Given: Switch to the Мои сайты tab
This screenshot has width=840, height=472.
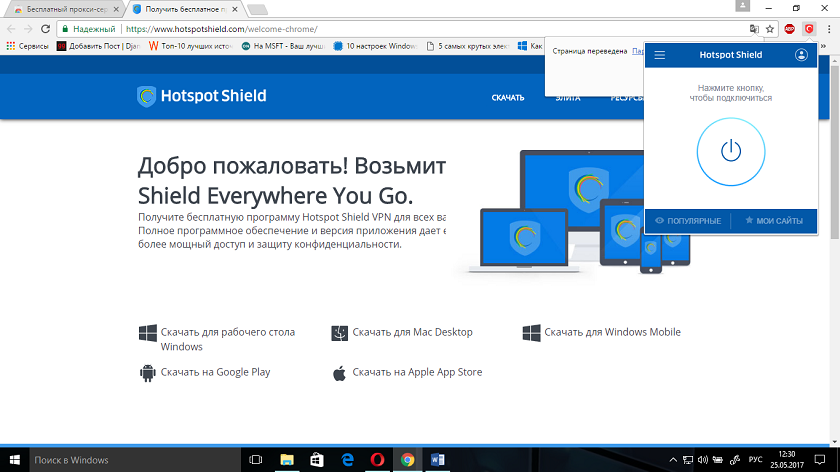Looking at the screenshot, I should click(x=774, y=220).
